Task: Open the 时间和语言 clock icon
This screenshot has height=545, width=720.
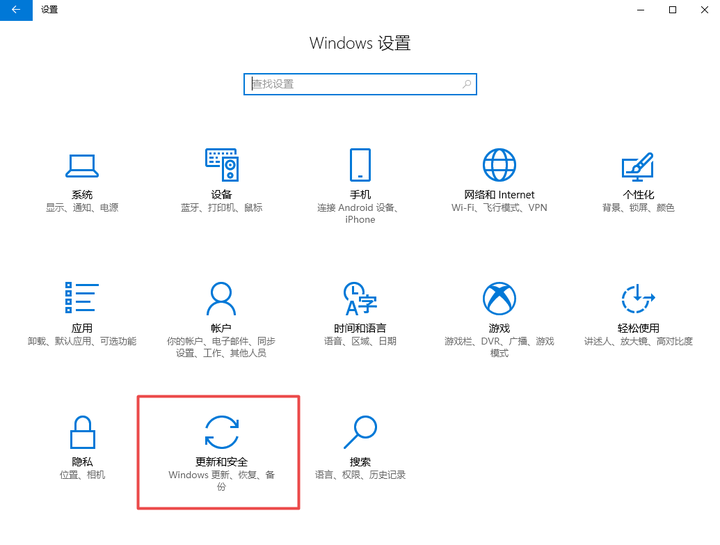Action: coord(360,298)
